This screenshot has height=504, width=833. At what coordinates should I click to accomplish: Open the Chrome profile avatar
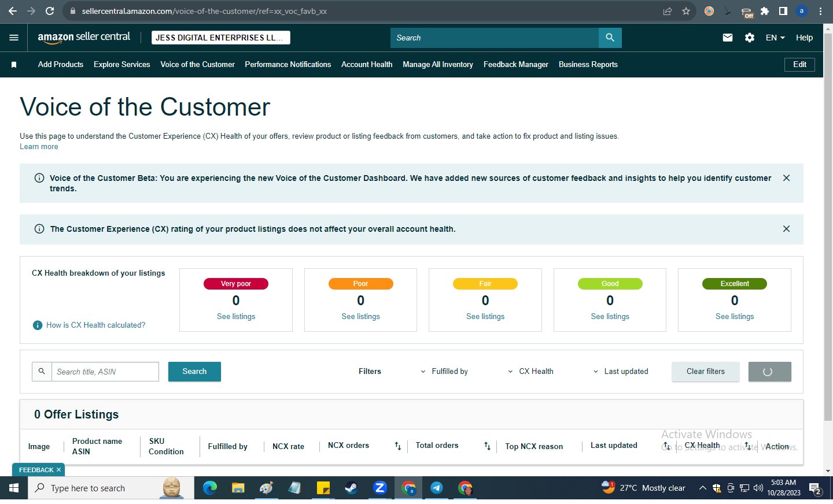pyautogui.click(x=802, y=11)
